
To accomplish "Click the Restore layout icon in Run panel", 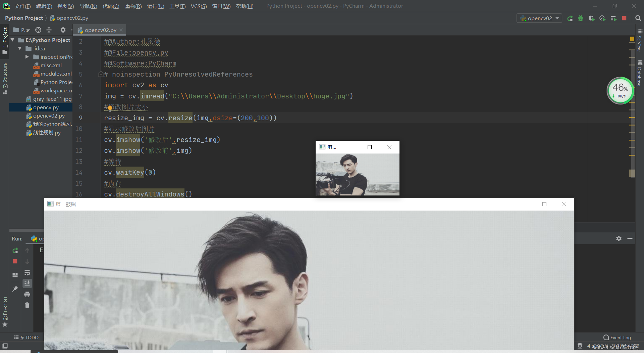I will 15,275.
